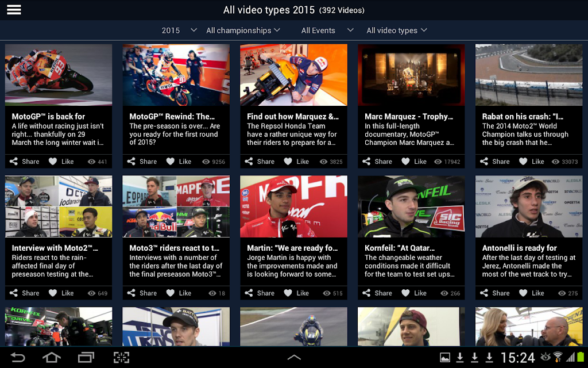The image size is (588, 368).
Task: Play the 'MotoGP Rewind' pit garage thumbnail
Action: (x=176, y=75)
